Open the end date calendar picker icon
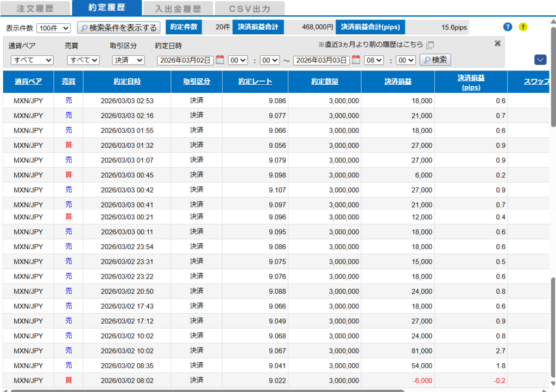556x392 pixels. click(x=356, y=60)
